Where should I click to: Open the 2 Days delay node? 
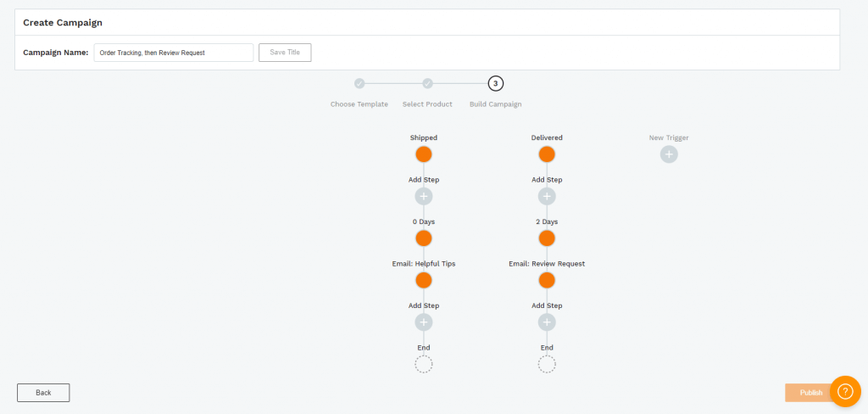coord(547,238)
